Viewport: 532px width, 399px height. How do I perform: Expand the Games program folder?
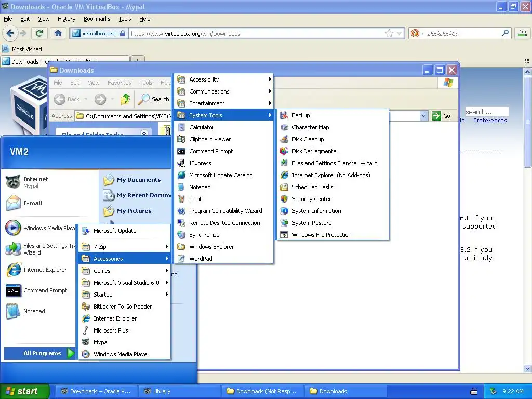125,270
